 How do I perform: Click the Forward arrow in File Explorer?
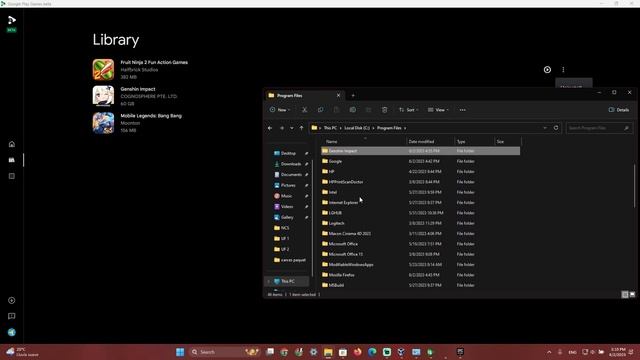[282, 128]
